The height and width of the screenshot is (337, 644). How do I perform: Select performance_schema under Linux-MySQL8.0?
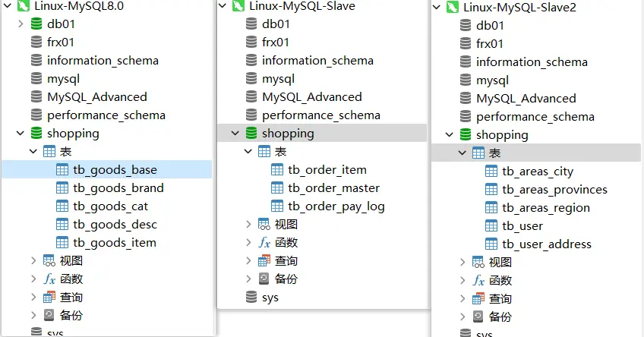click(x=106, y=115)
